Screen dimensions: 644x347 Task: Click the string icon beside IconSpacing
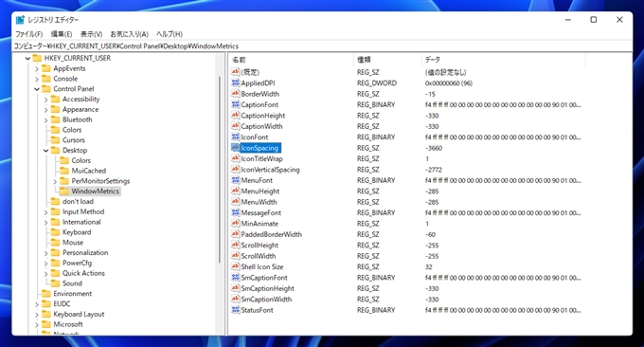point(235,148)
